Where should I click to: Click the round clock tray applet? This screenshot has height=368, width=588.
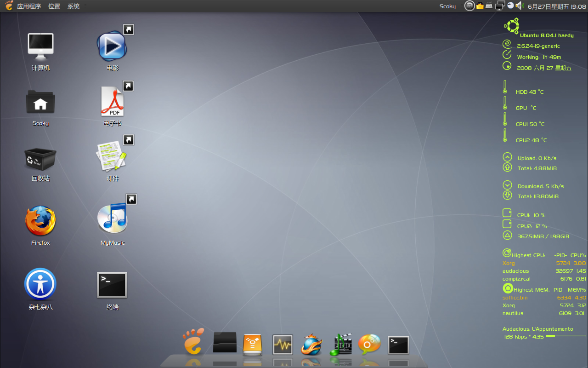pos(510,6)
